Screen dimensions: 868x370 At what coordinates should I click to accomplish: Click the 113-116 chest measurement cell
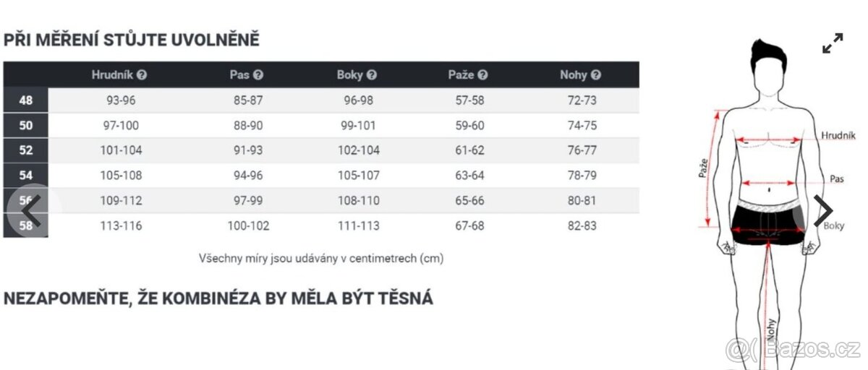[122, 225]
